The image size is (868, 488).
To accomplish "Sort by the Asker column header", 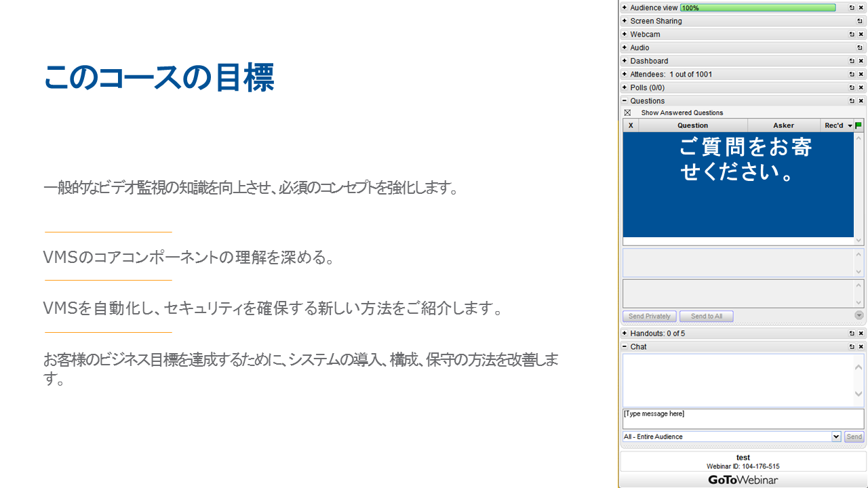I will tap(783, 125).
